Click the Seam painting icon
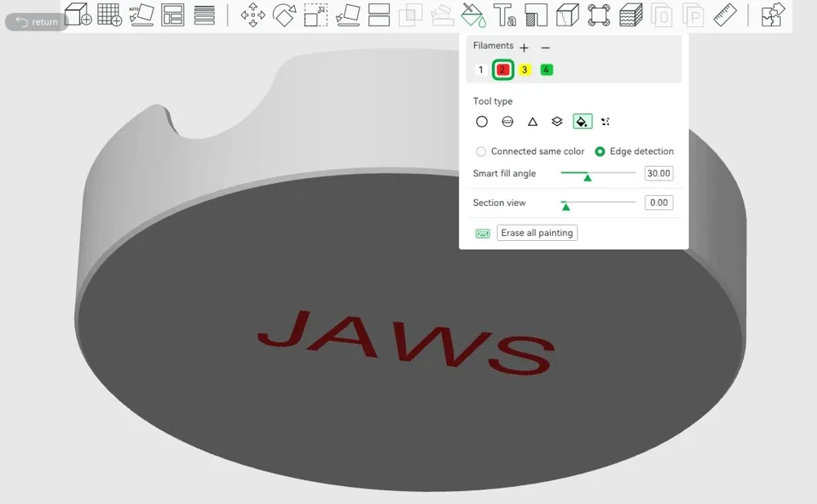817x504 pixels. click(x=536, y=15)
